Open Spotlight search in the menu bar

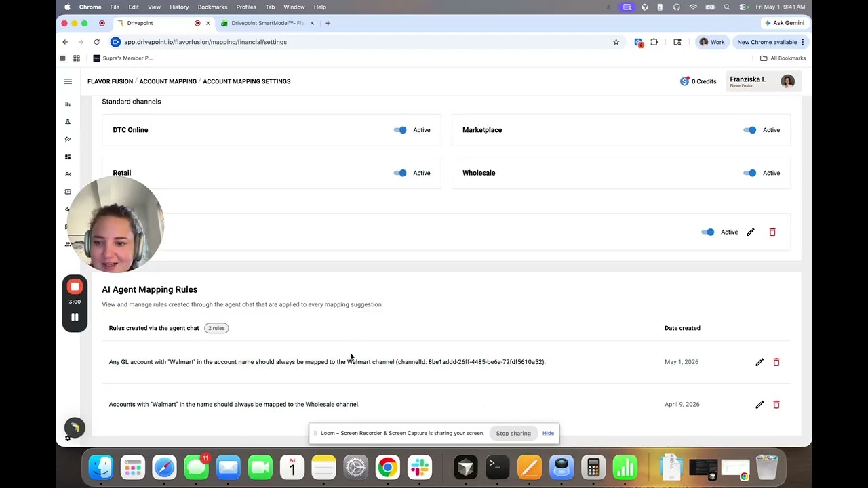pos(727,7)
